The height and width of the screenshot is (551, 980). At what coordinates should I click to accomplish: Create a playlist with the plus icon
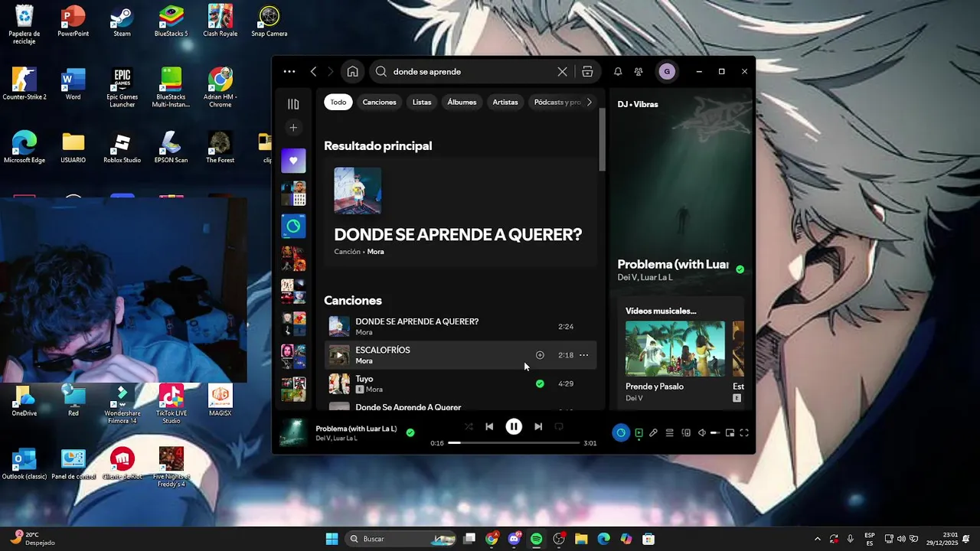[x=293, y=128]
